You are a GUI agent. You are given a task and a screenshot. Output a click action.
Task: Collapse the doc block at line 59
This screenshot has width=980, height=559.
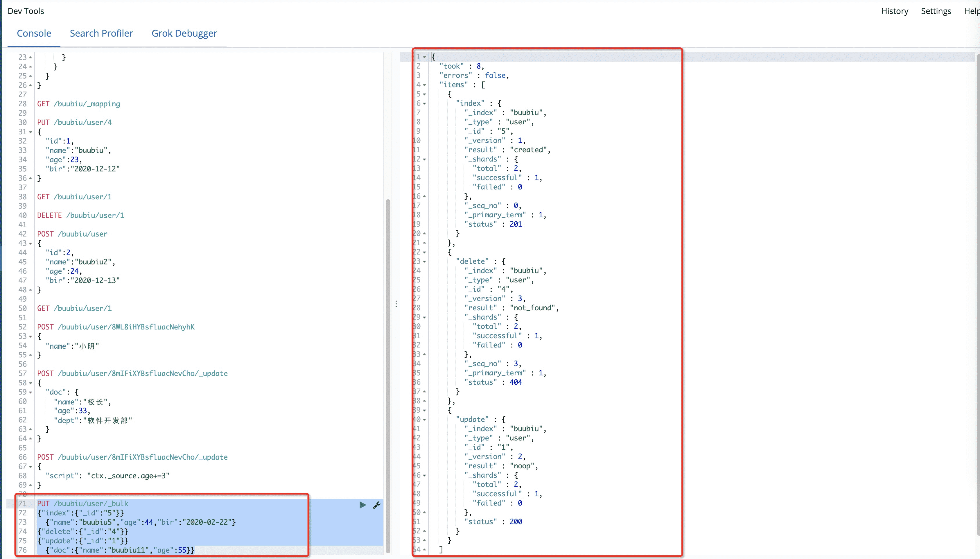tap(31, 392)
